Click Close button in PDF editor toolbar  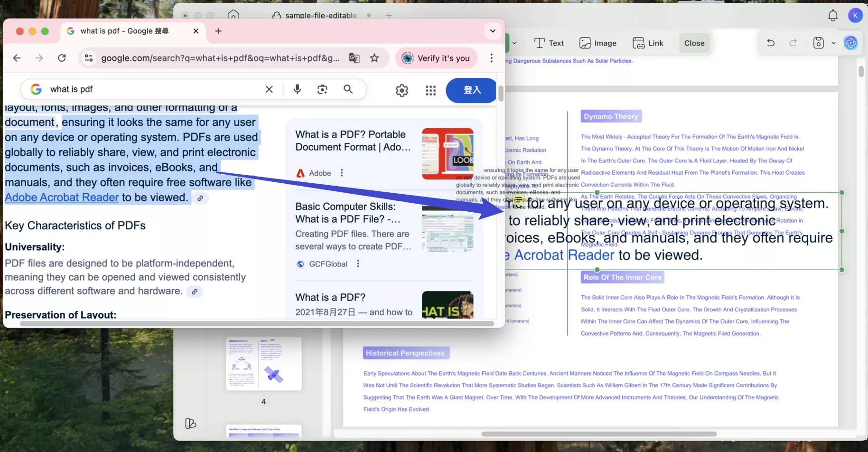tap(694, 43)
